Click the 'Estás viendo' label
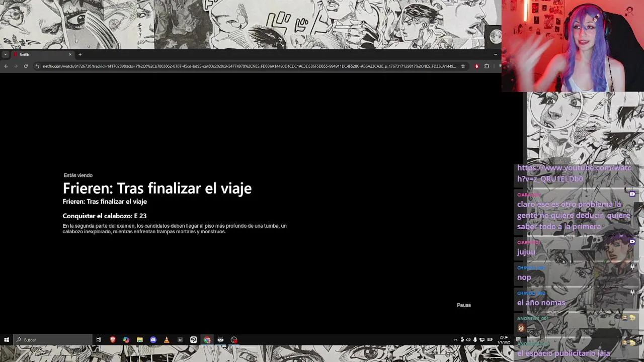The width and height of the screenshot is (644, 362). (78, 175)
